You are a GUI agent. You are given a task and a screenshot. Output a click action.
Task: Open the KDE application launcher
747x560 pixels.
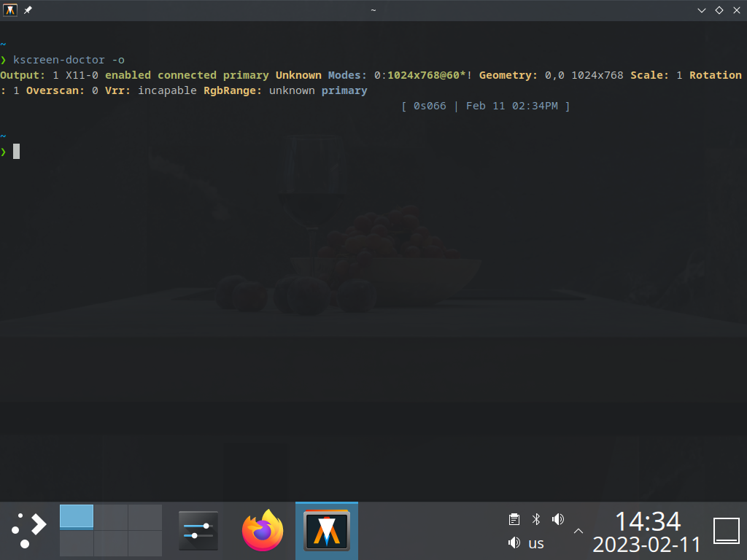28,531
